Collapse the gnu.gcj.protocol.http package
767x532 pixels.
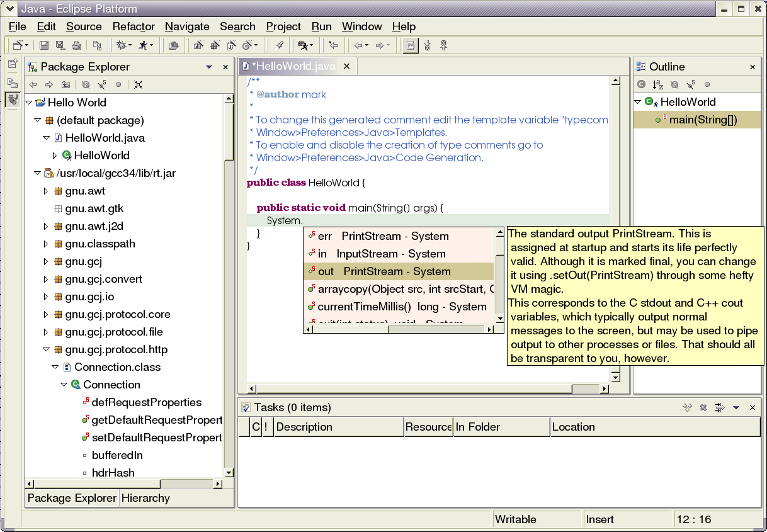tap(46, 349)
